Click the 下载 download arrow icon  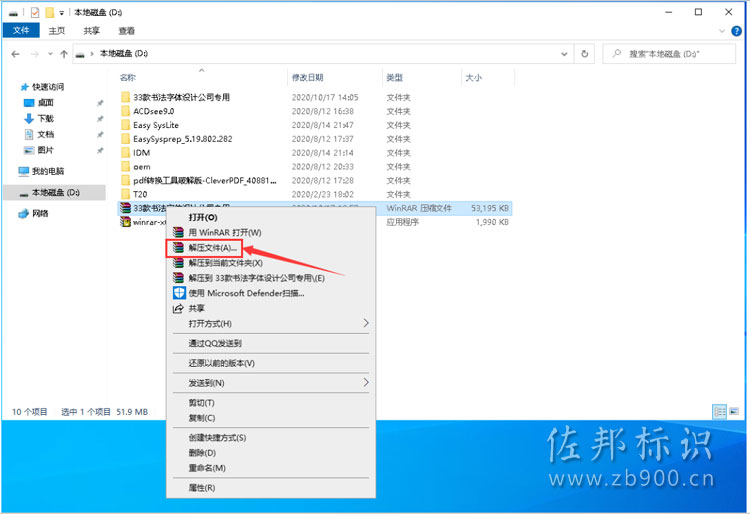pyautogui.click(x=29, y=119)
